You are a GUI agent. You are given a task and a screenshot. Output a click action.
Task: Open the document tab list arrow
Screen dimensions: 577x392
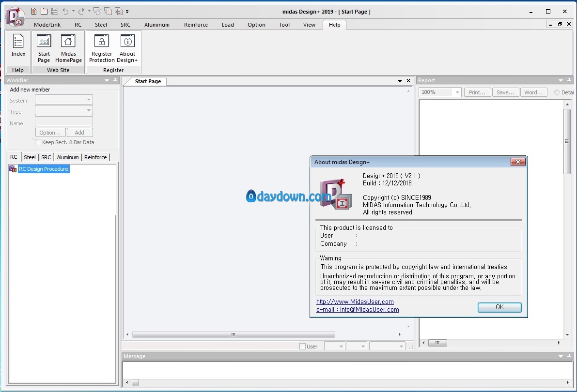[x=400, y=81]
